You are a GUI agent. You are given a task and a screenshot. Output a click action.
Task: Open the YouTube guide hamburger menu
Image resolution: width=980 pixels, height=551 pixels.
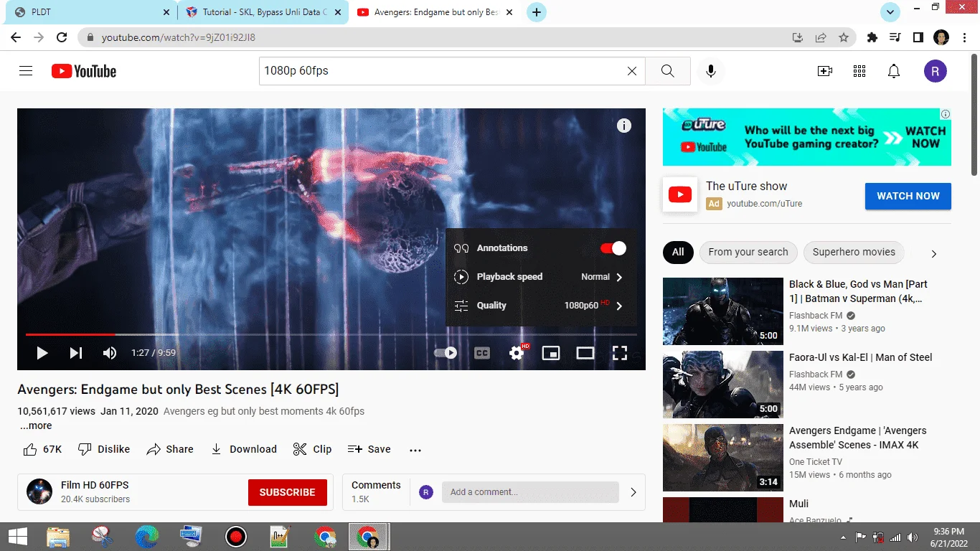[x=26, y=71]
